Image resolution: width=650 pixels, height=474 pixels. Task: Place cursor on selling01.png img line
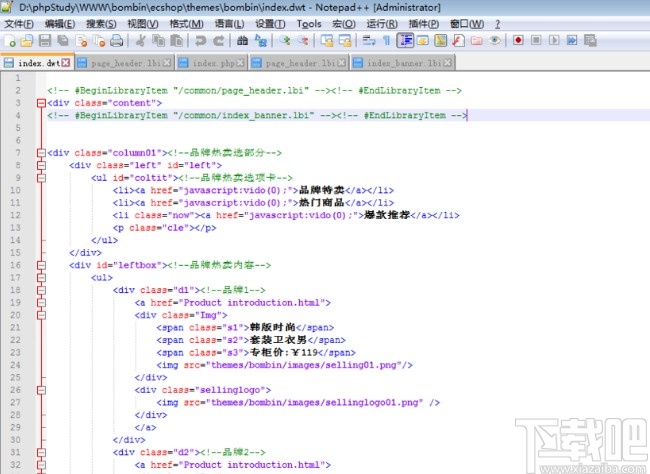[284, 365]
